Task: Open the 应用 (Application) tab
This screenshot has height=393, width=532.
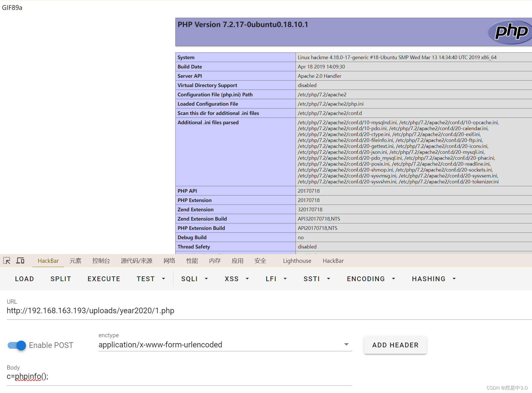Action: tap(238, 261)
